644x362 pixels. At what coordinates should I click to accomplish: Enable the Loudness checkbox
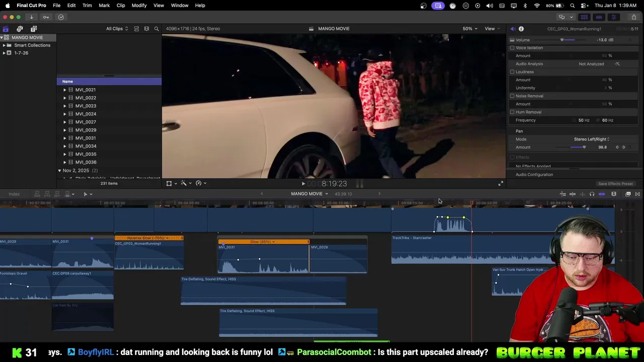click(x=512, y=72)
